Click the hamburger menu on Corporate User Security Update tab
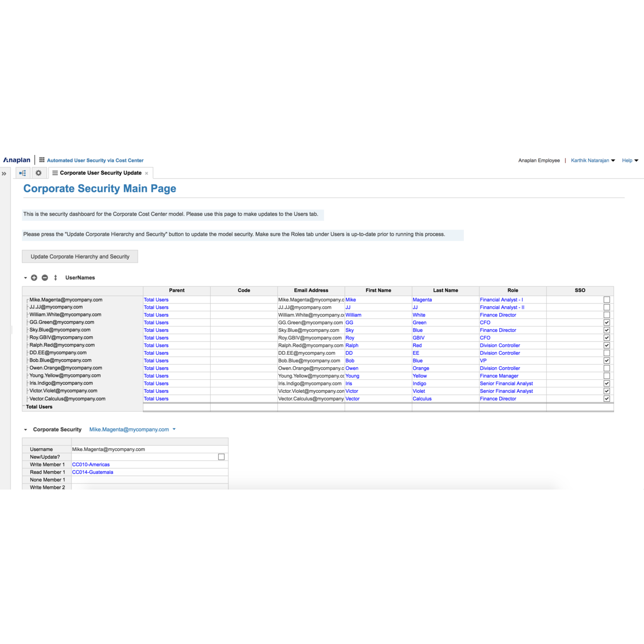Image resolution: width=644 pixels, height=644 pixels. (x=55, y=173)
